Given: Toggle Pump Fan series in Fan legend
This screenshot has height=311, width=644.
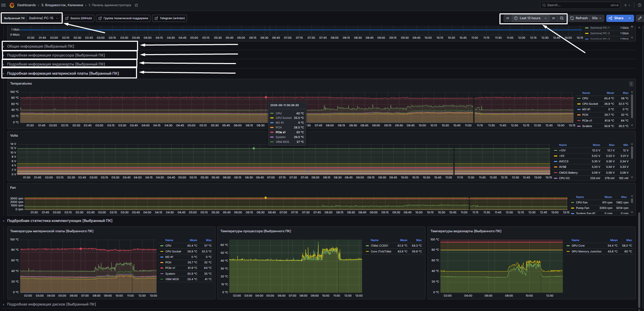Looking at the screenshot, I should tap(582, 208).
